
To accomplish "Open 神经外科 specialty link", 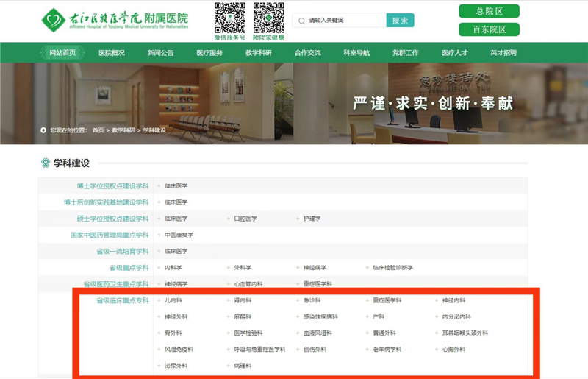I will (x=176, y=316).
